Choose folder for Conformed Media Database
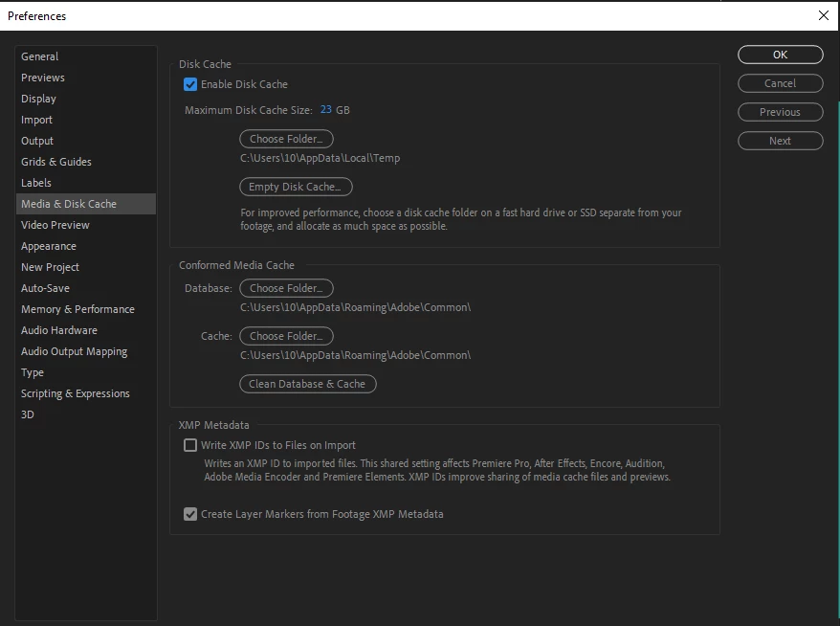This screenshot has width=840, height=626. click(x=286, y=288)
